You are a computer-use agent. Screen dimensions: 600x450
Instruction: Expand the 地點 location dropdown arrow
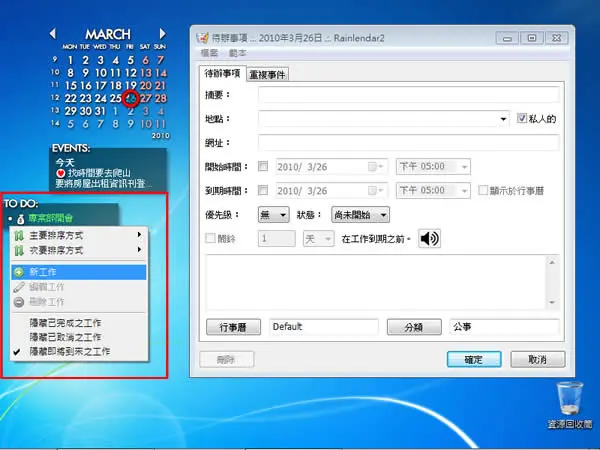coord(503,119)
